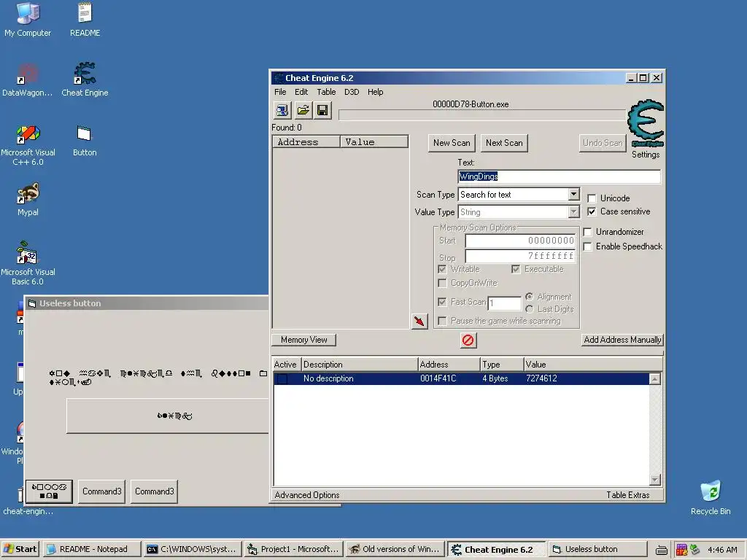Click the keyboard icon in system tray

[x=661, y=550]
